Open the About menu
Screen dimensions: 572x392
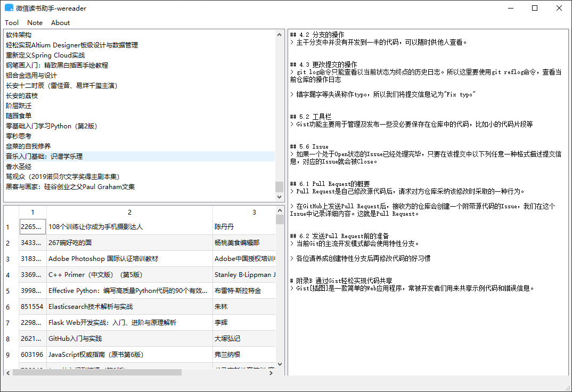click(60, 22)
